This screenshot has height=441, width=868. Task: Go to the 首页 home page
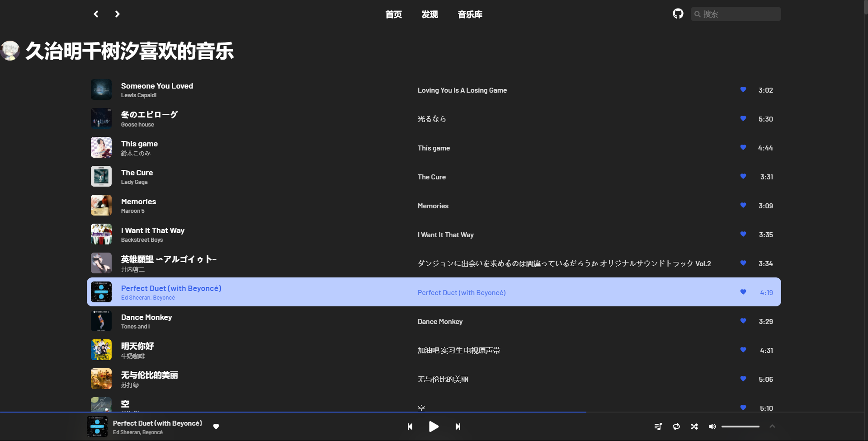[393, 14]
